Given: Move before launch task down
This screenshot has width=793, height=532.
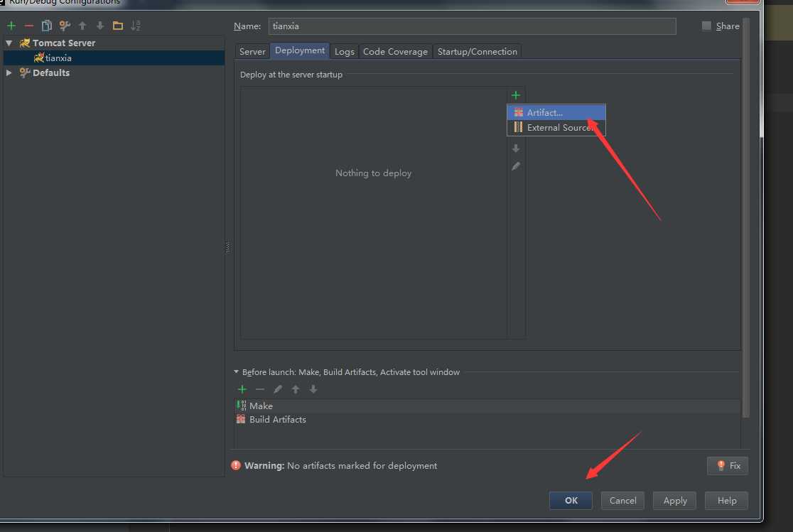Looking at the screenshot, I should [x=313, y=389].
